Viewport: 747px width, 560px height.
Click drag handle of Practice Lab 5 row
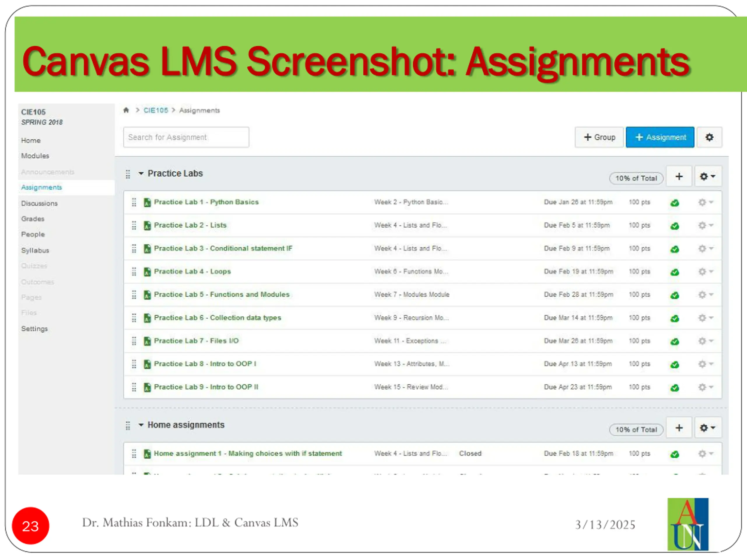pos(134,295)
